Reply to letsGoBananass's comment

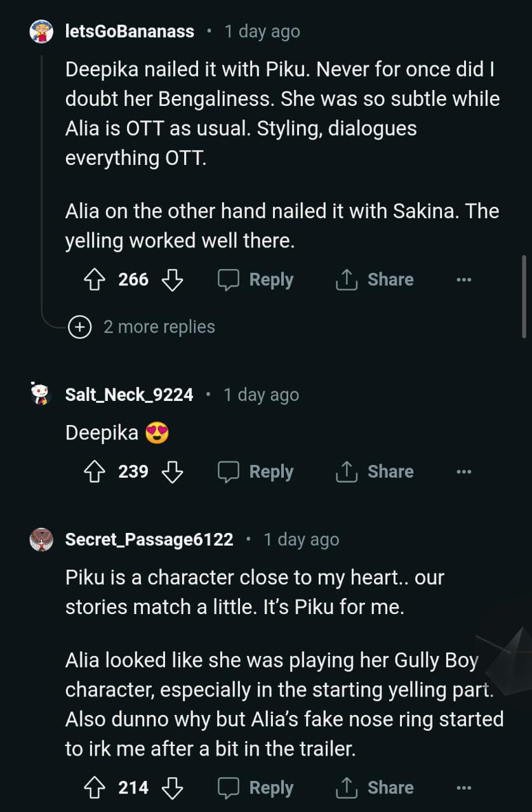[256, 280]
